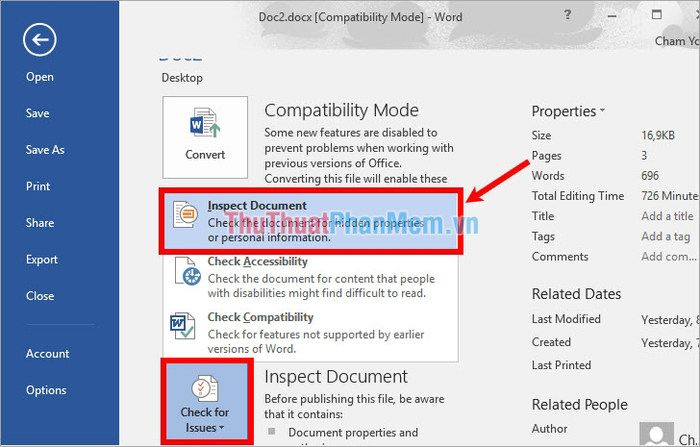Viewport: 700px width, 447px height.
Task: Click the Cham account name
Action: pos(676,41)
